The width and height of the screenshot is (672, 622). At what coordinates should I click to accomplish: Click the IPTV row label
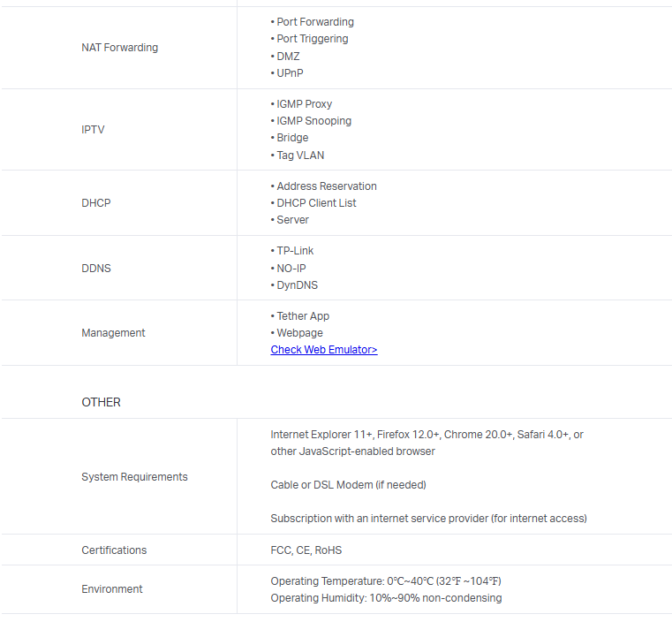click(93, 130)
